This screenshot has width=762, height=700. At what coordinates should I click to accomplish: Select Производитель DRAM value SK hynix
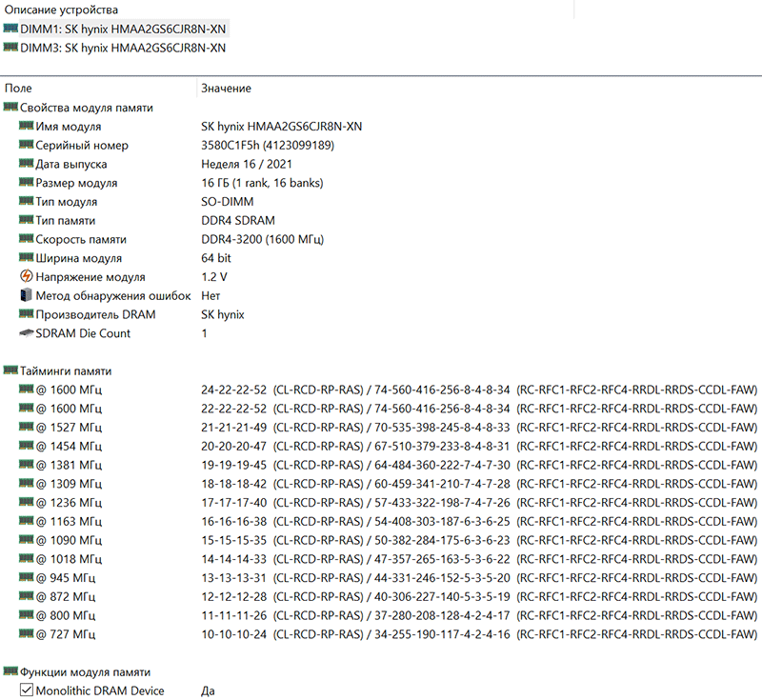tap(223, 315)
